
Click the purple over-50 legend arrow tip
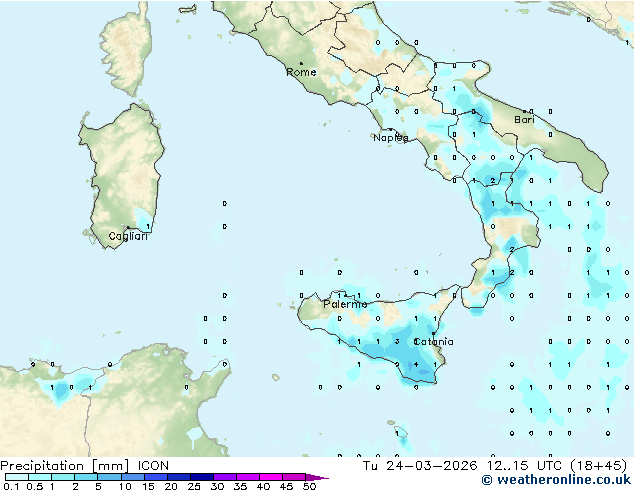317,477
